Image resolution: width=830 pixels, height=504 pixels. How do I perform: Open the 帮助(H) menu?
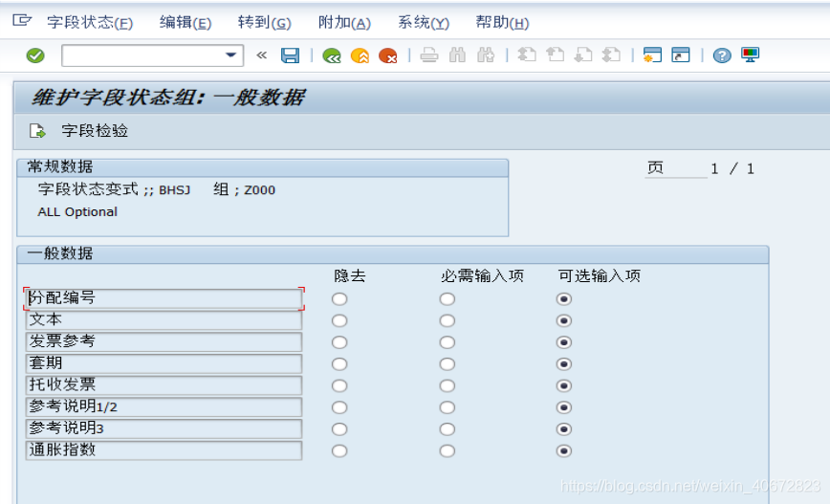pyautogui.click(x=502, y=22)
